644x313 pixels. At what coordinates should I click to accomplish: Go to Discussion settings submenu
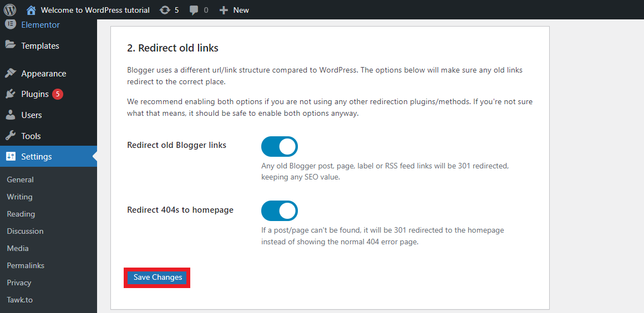click(25, 231)
